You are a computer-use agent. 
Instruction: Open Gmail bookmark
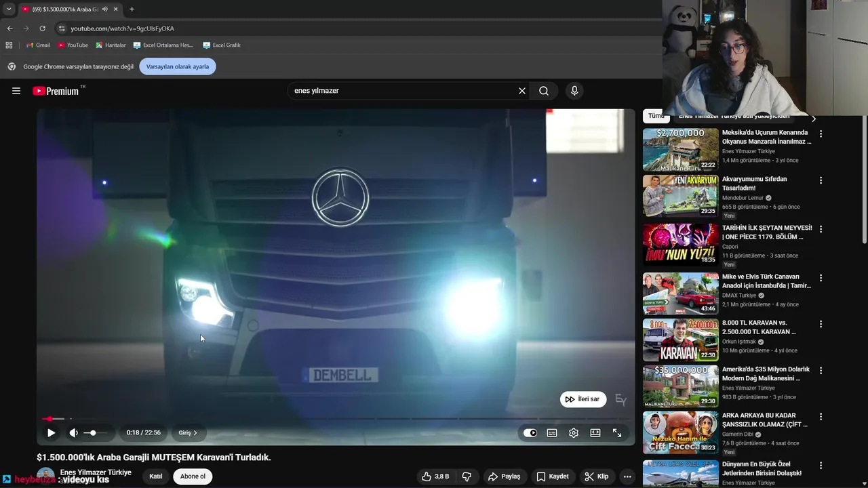[x=39, y=45]
